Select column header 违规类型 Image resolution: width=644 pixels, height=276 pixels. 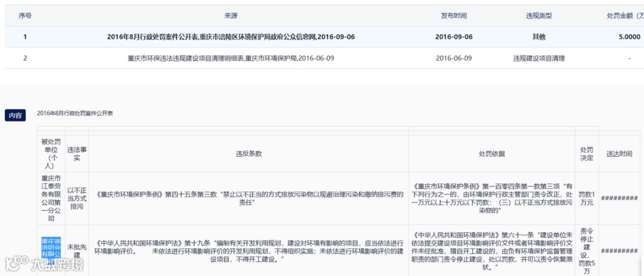(539, 16)
